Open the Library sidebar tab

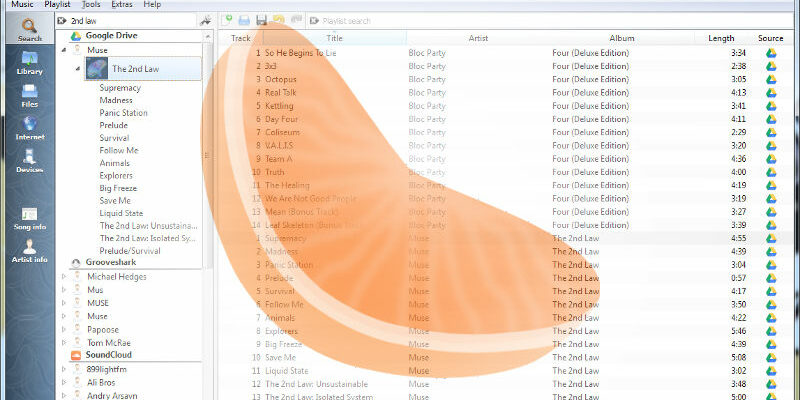[30, 63]
